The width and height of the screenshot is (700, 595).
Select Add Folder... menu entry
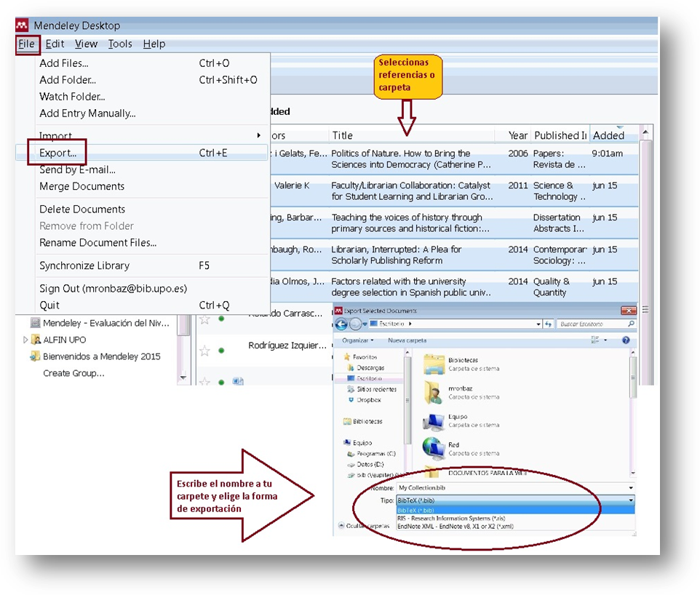coord(143,80)
